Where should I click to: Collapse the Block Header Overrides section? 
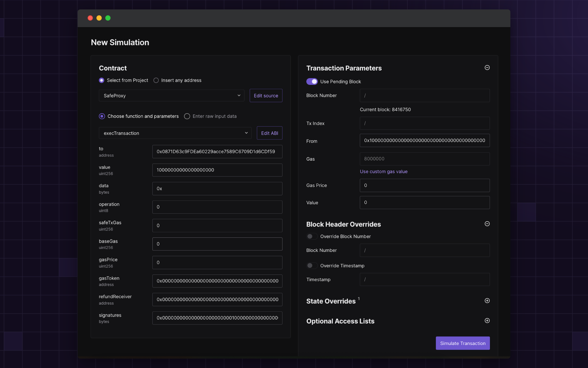click(487, 224)
